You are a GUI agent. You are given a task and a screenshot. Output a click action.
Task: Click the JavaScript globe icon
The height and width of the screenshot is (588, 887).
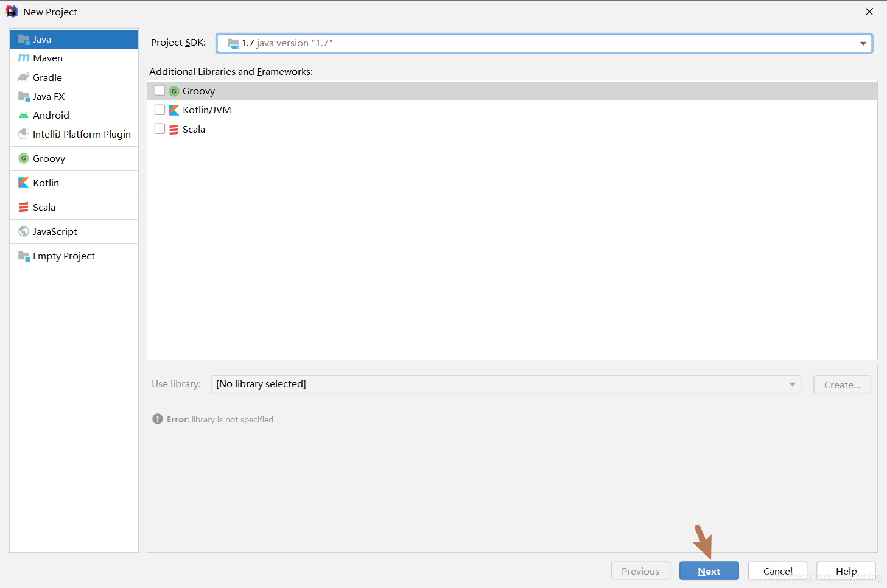pos(24,231)
